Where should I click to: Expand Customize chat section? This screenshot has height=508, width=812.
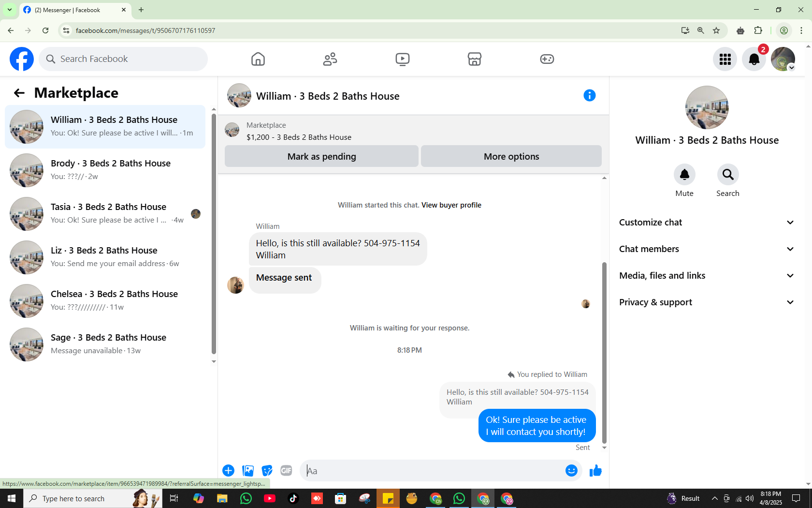coord(707,223)
